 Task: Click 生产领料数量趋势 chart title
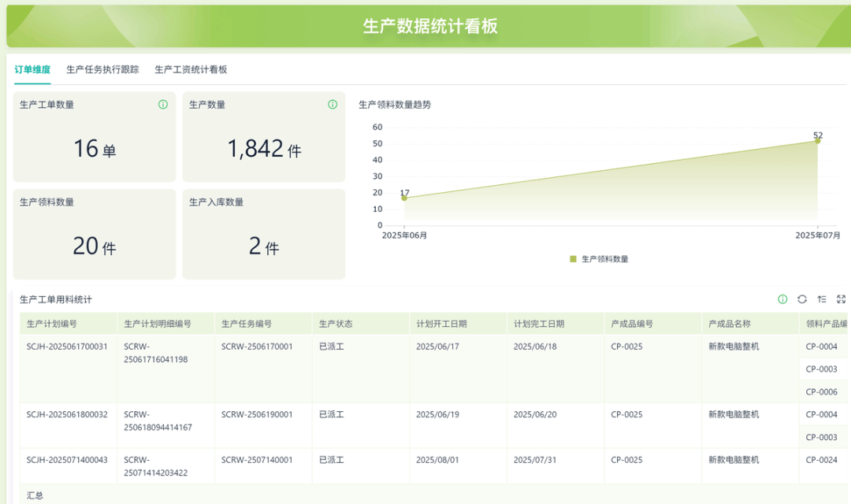point(395,105)
